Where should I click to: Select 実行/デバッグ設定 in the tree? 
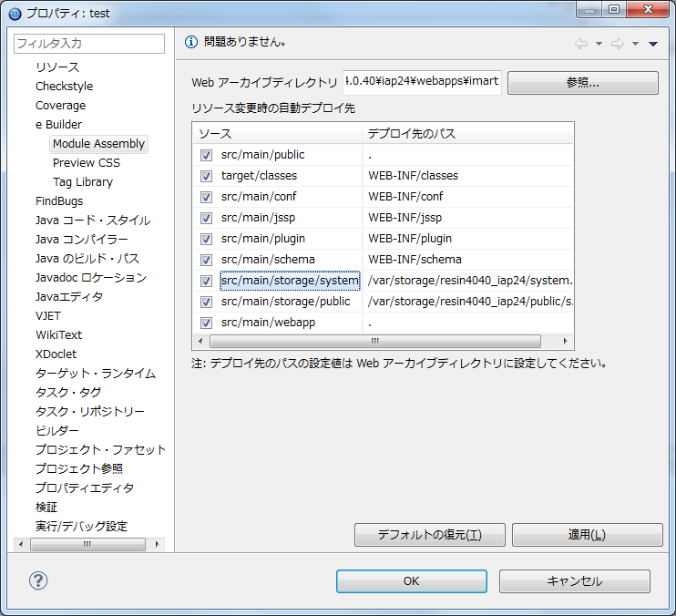(81, 527)
